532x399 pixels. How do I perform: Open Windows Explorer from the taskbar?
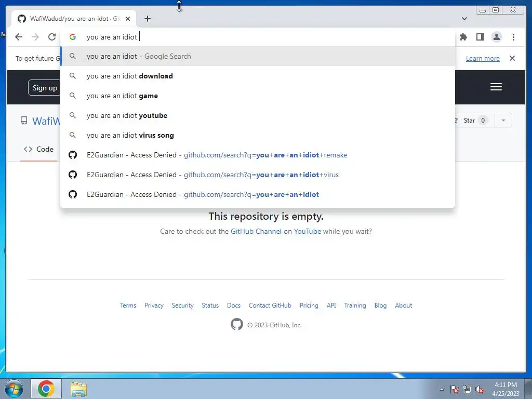(x=78, y=389)
